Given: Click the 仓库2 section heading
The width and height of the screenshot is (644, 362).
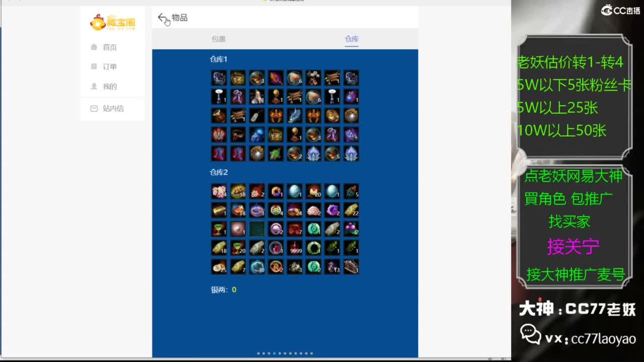Looking at the screenshot, I should (x=219, y=172).
